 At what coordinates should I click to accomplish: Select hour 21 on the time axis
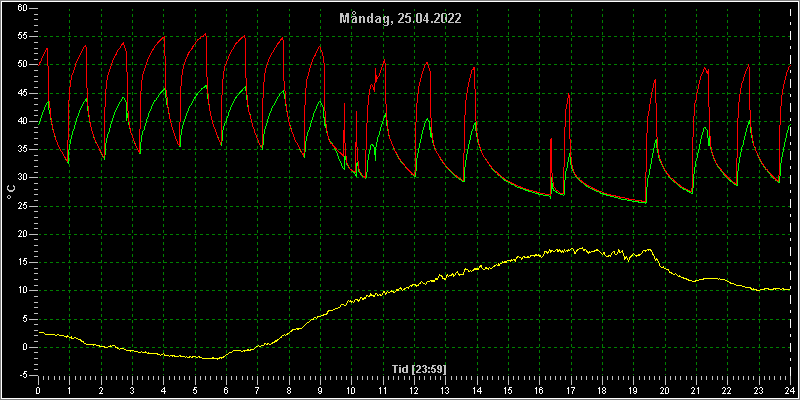[696, 390]
